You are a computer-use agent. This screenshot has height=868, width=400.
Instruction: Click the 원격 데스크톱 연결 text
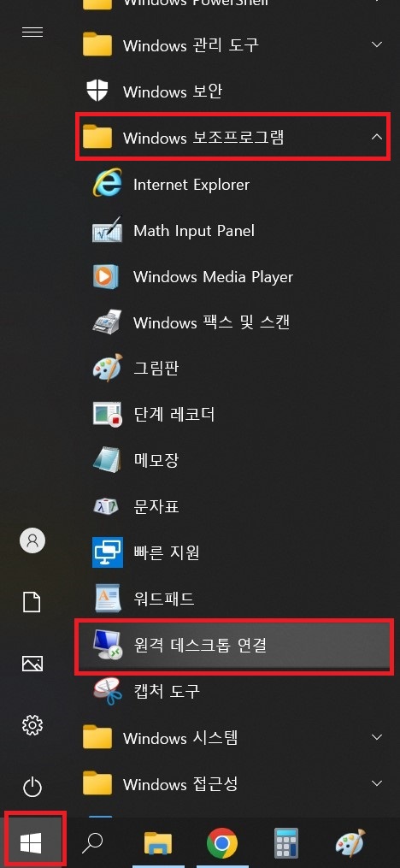coord(201,644)
